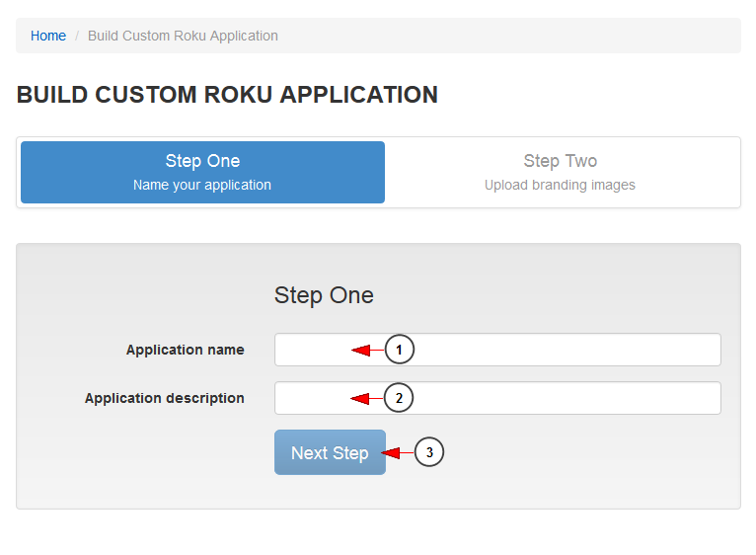Viewport: 756px width, 555px height.
Task: Switch to the Step Two tab
Action: (560, 172)
